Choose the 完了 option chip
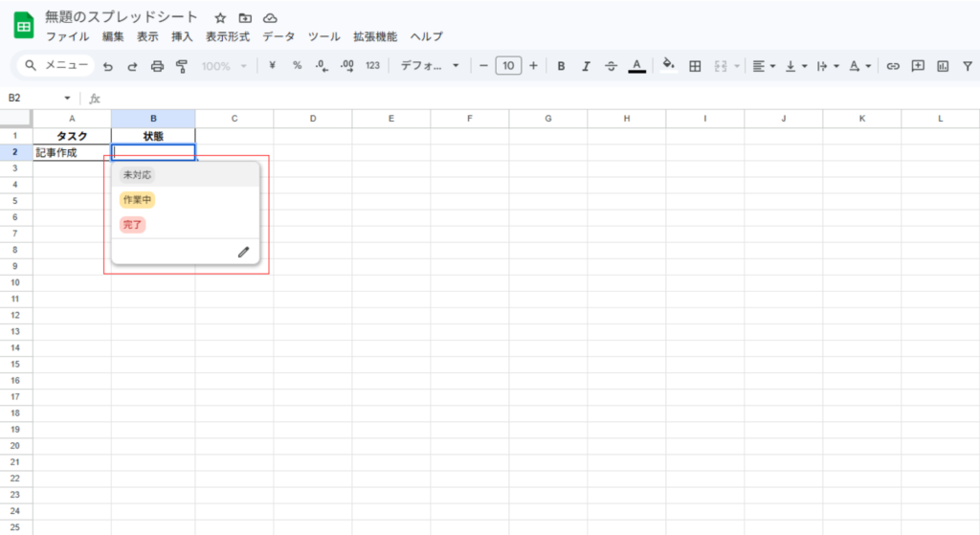The width and height of the screenshot is (980, 535). [132, 225]
